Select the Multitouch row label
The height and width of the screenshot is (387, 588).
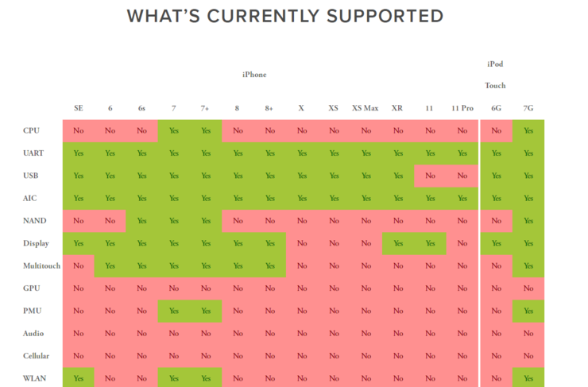point(39,266)
